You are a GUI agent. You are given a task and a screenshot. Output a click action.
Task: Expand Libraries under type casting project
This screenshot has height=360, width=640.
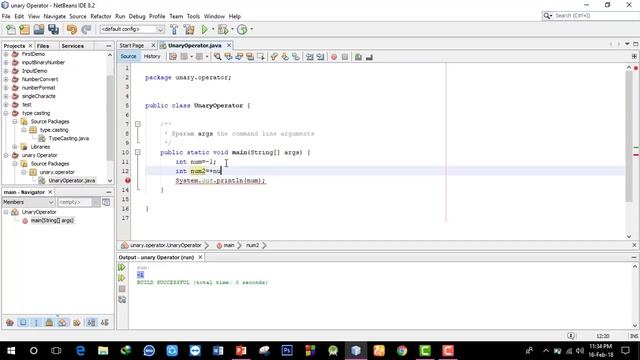[15, 147]
